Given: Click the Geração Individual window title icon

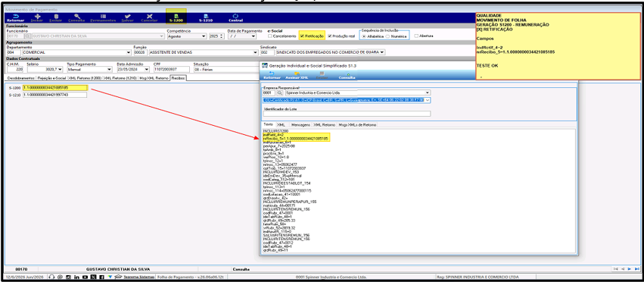Looking at the screenshot, I should pyautogui.click(x=265, y=65).
